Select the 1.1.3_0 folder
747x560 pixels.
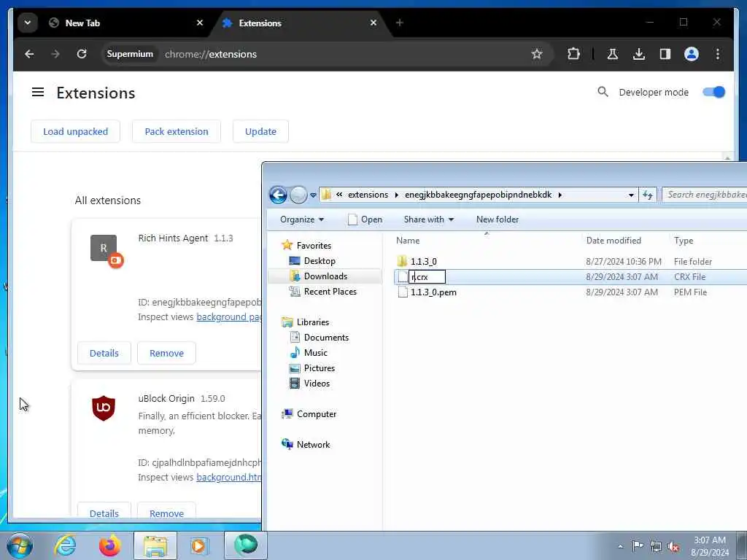point(424,262)
